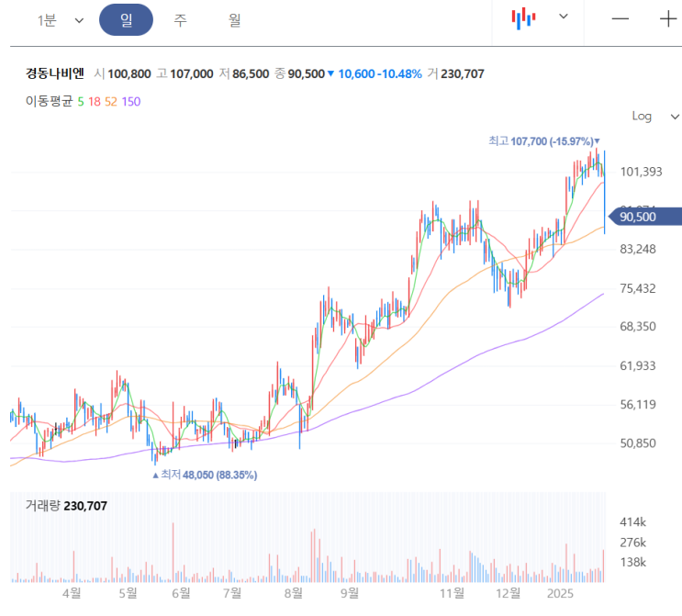Click the 2025 date axis label
The image size is (682, 616).
[x=560, y=593]
